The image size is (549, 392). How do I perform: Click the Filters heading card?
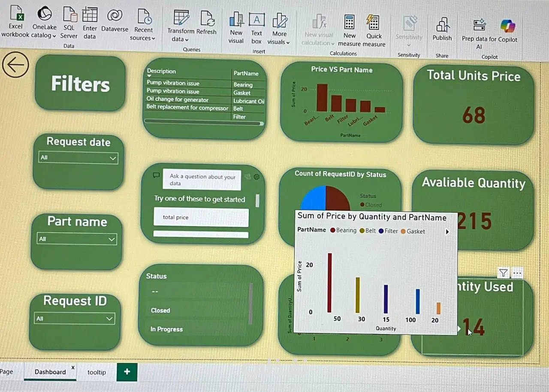pos(80,83)
